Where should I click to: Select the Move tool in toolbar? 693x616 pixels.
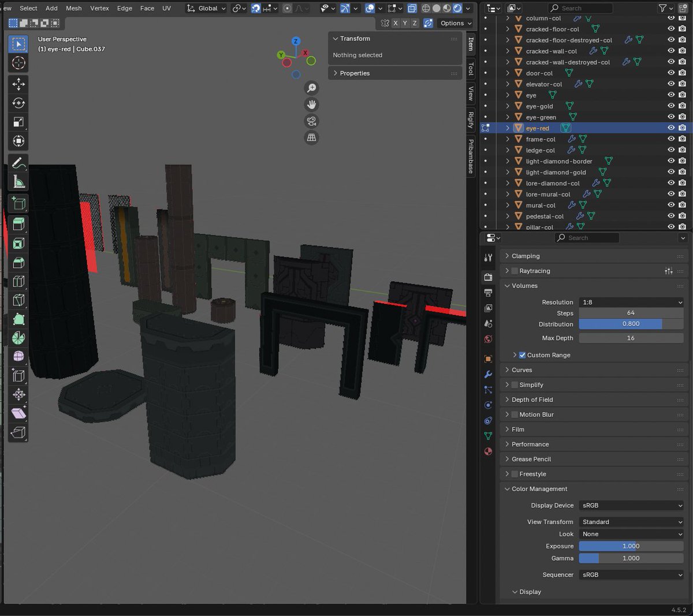coord(18,84)
